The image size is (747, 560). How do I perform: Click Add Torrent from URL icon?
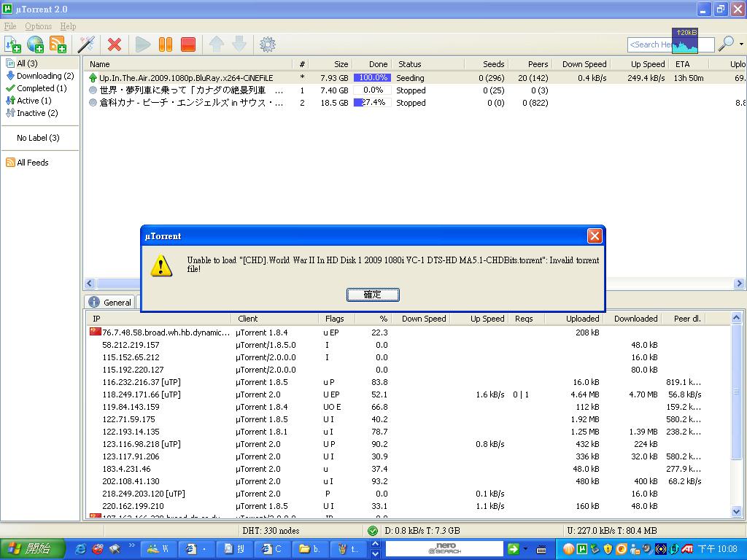[x=35, y=44]
